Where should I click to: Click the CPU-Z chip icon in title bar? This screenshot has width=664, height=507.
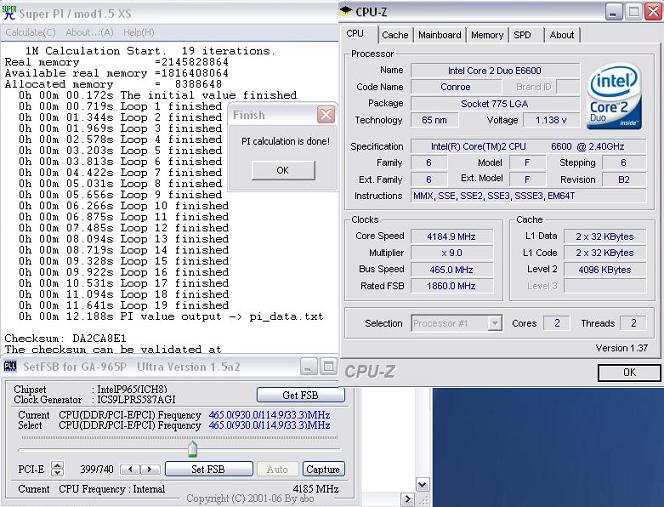click(346, 11)
